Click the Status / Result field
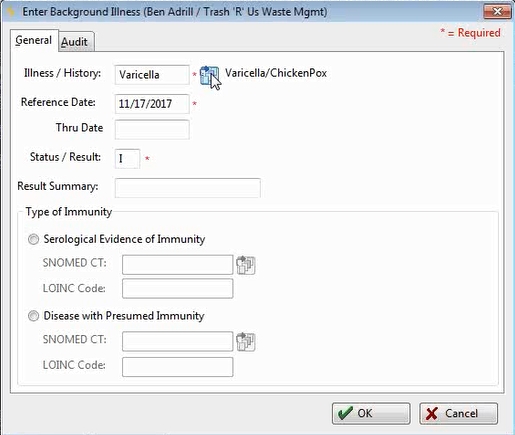The image size is (515, 435). [127, 159]
